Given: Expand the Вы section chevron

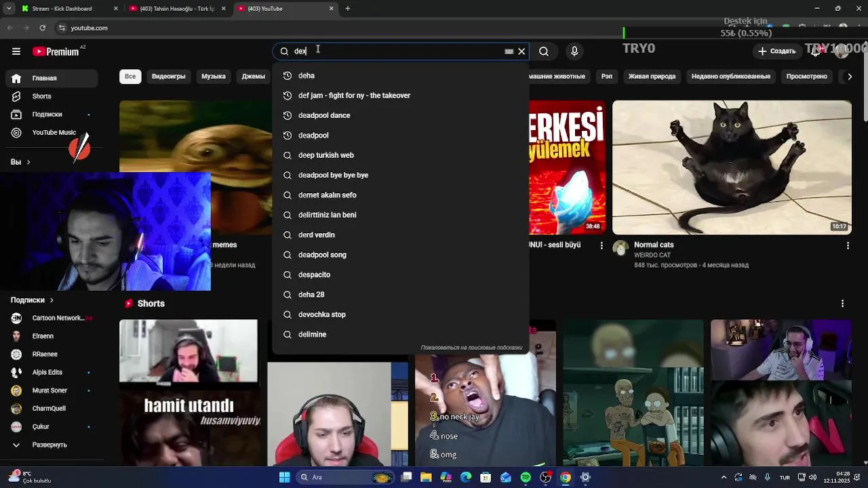Looking at the screenshot, I should 28,162.
